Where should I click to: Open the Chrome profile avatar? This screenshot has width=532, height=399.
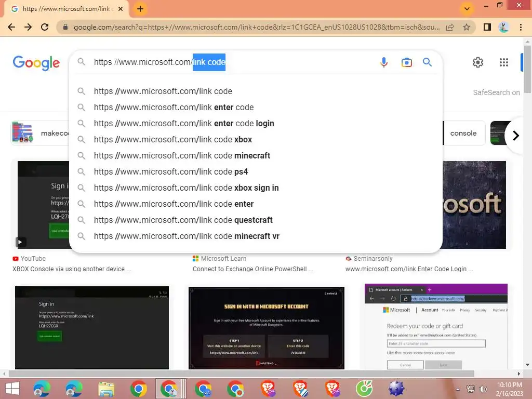[503, 27]
